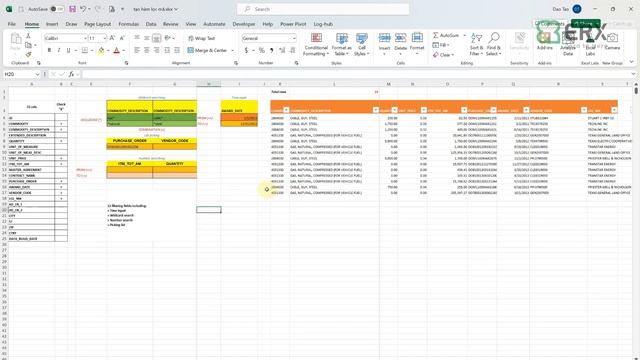The width and height of the screenshot is (640, 360).
Task: Open Cell Styles gallery
Action: [x=362, y=44]
